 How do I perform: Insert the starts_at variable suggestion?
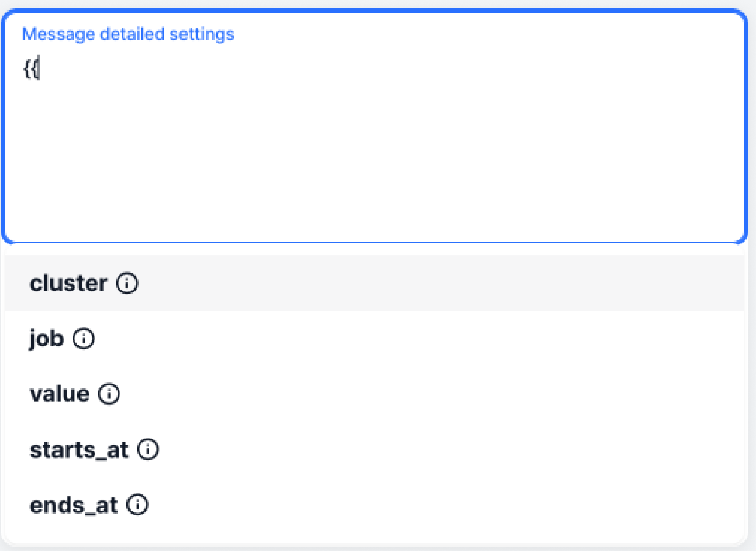[x=79, y=450]
